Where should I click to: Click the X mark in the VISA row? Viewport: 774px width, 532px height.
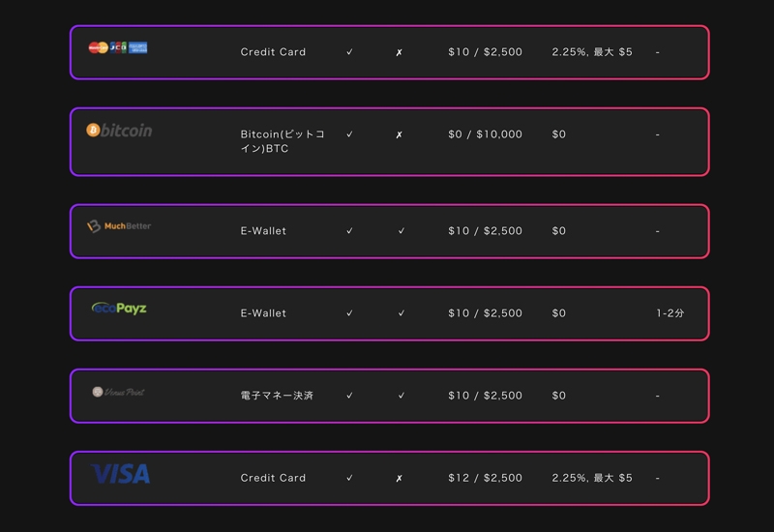399,479
